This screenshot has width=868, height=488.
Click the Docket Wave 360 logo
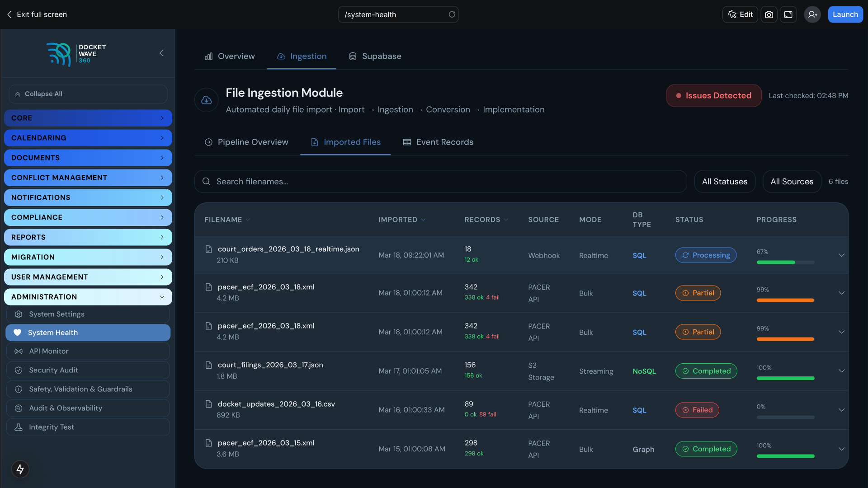76,54
